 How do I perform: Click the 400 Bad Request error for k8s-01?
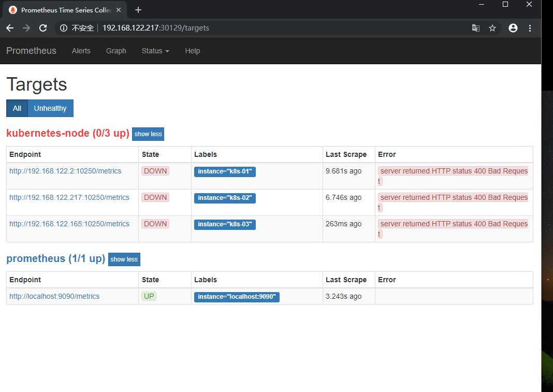(x=453, y=176)
